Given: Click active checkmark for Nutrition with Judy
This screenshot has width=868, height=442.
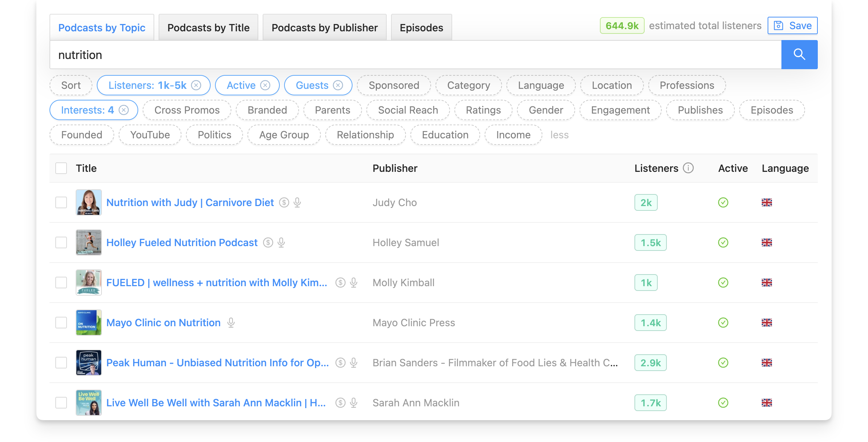Looking at the screenshot, I should coord(723,202).
